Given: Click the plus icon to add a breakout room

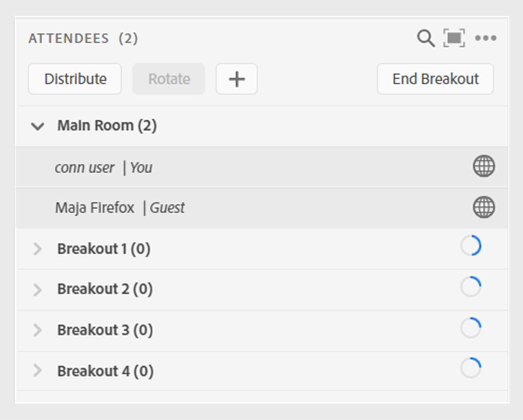Looking at the screenshot, I should click(x=236, y=79).
